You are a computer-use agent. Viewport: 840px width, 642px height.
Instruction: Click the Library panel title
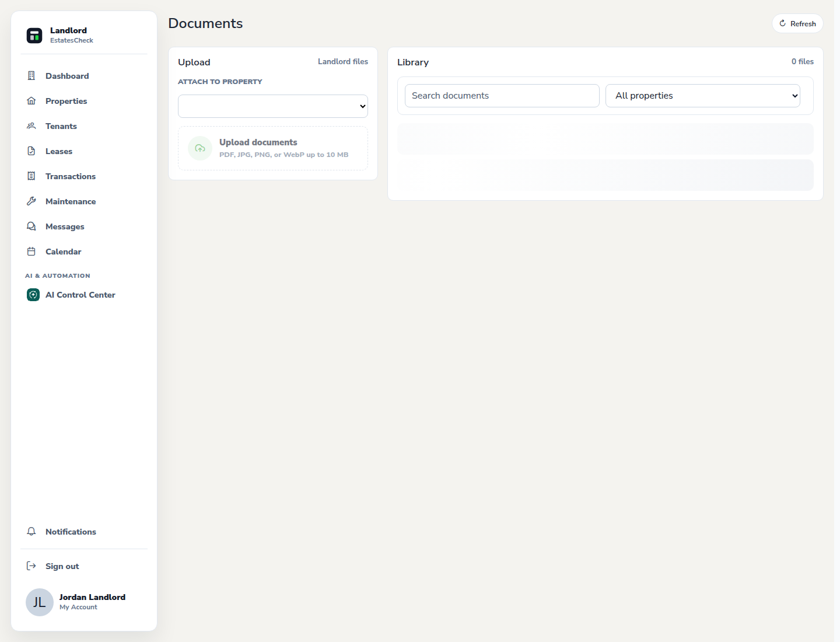tap(413, 62)
